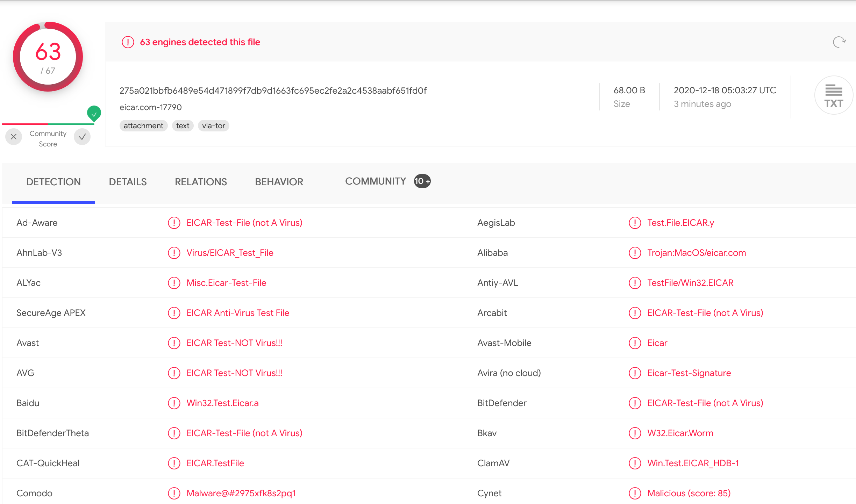Click the BitDefenderTheta warning icon
This screenshot has width=856, height=504.
[174, 433]
